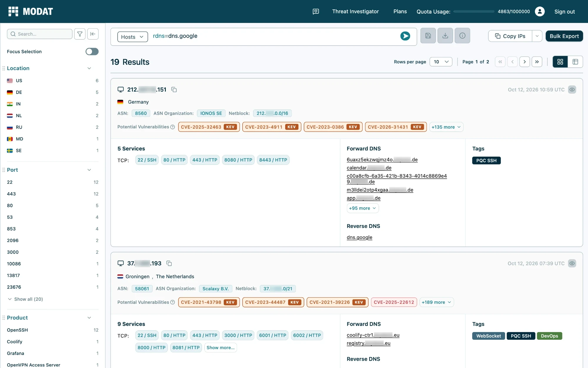Viewport: 588px width, 368px height.
Task: Run the query with the play button
Action: 405,36
